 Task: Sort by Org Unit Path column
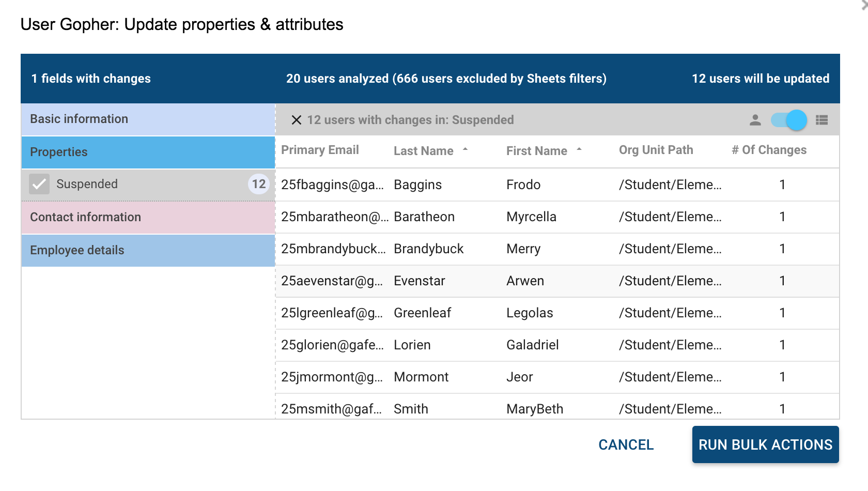pyautogui.click(x=656, y=150)
